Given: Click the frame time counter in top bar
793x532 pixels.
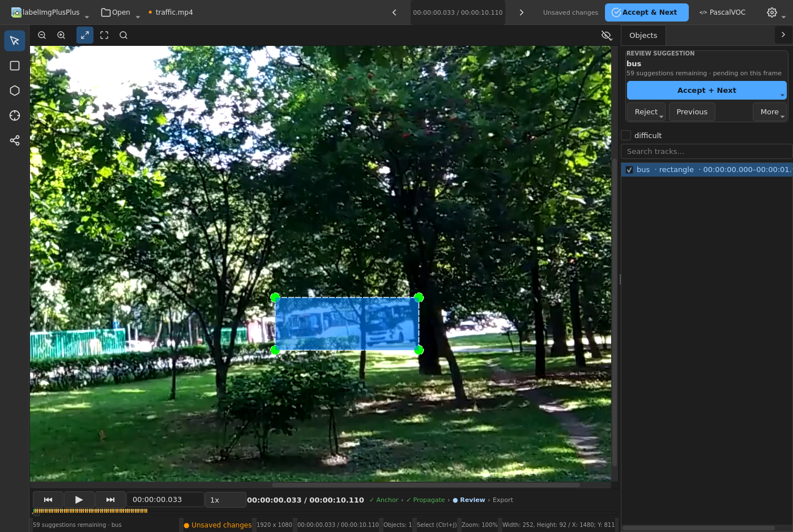Looking at the screenshot, I should pos(458,12).
